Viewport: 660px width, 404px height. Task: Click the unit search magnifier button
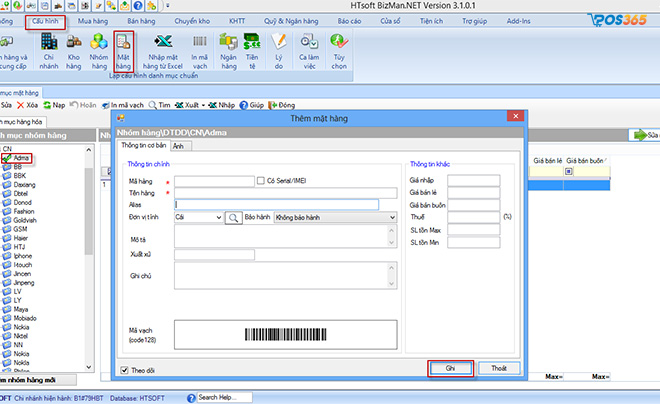233,217
